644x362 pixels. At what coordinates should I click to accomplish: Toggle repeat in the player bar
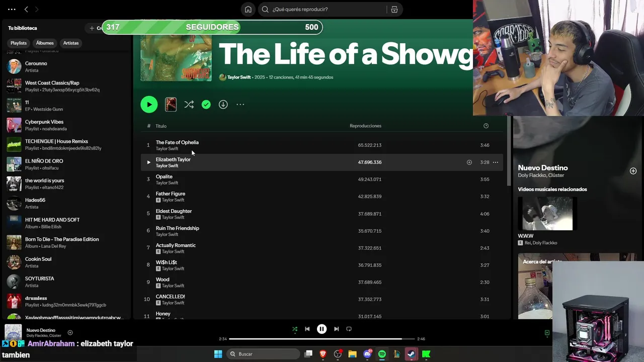(349, 329)
